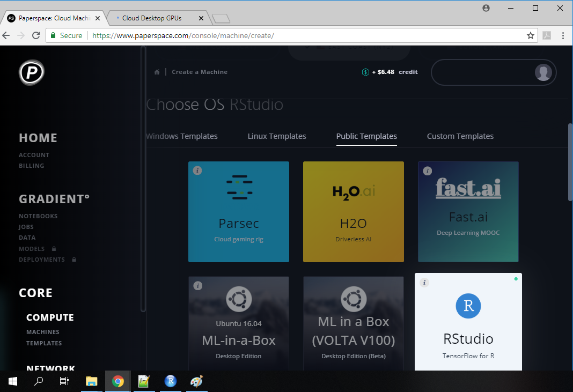Click info icon on RStudio card
The image size is (573, 392).
tap(424, 283)
